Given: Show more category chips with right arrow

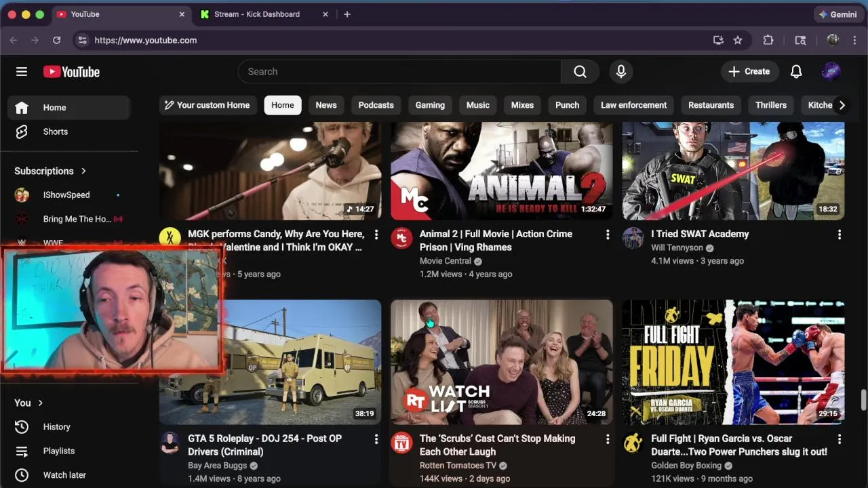Looking at the screenshot, I should click(x=842, y=105).
